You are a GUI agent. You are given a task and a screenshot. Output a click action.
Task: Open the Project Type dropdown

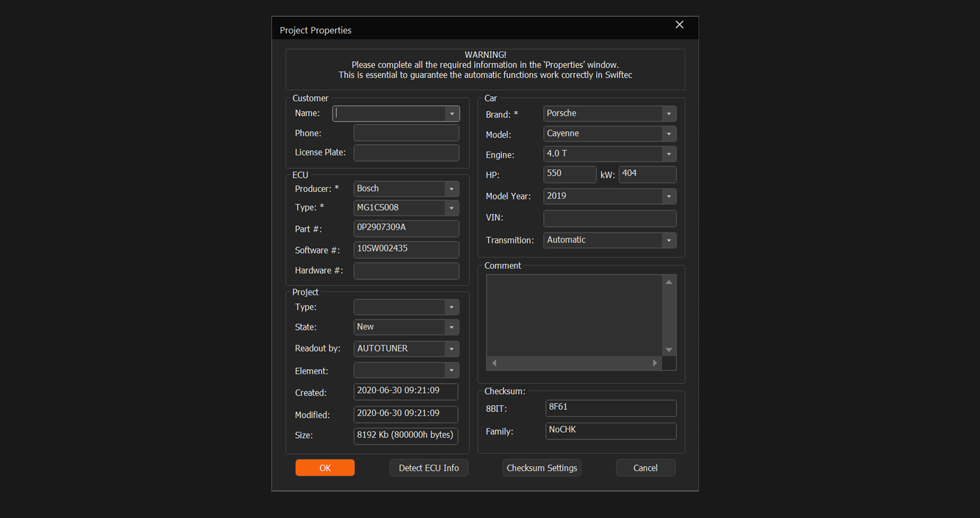tap(451, 307)
